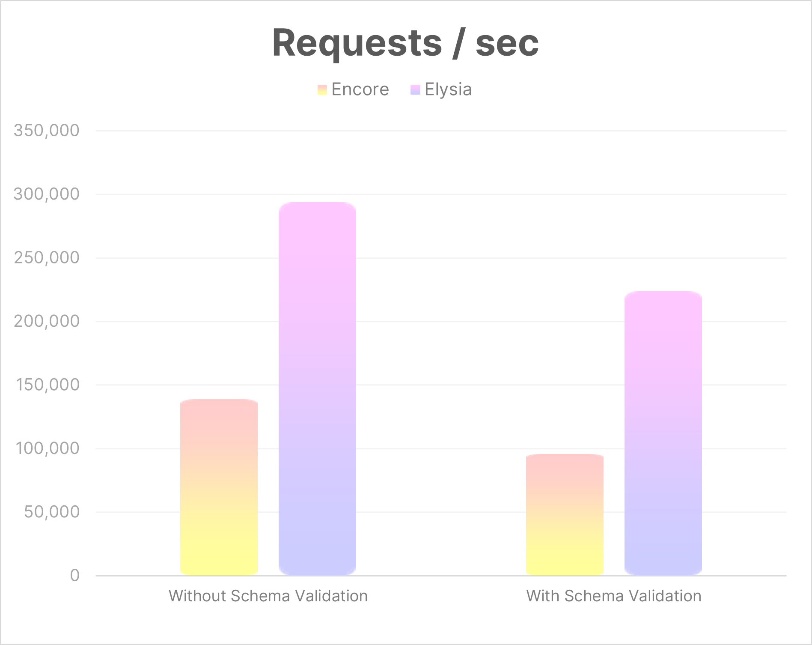
Task: Select the 100,000 y-axis tick label
Action: (x=48, y=448)
